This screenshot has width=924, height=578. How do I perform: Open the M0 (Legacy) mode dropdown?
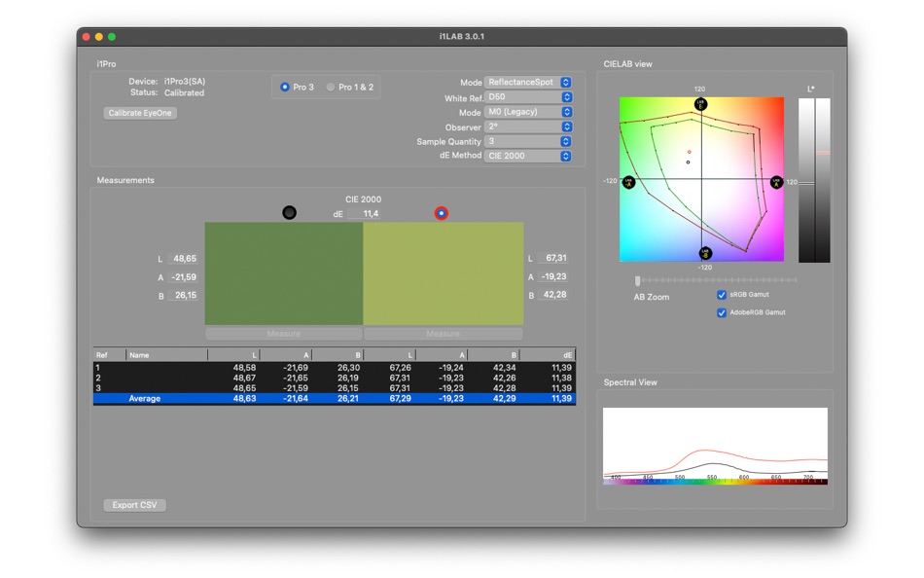point(527,112)
